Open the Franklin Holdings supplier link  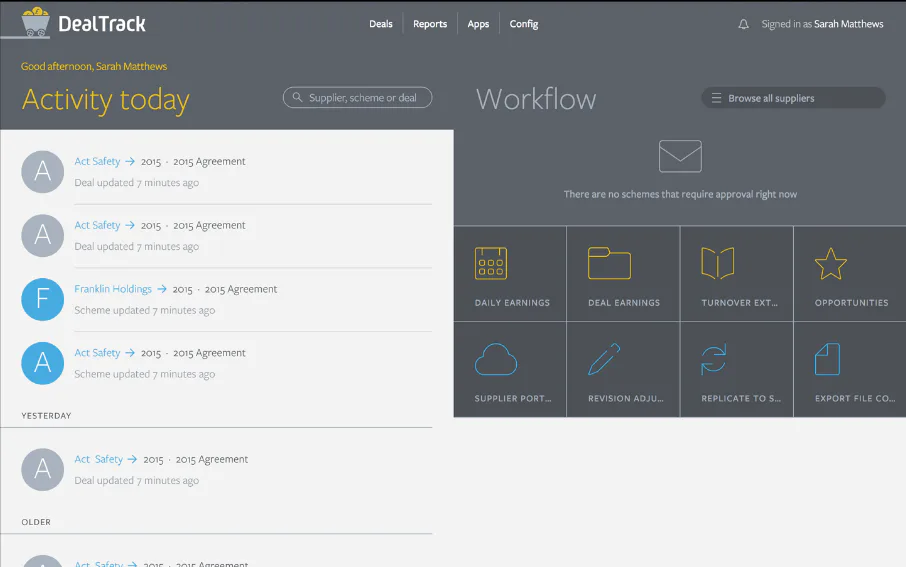click(113, 289)
